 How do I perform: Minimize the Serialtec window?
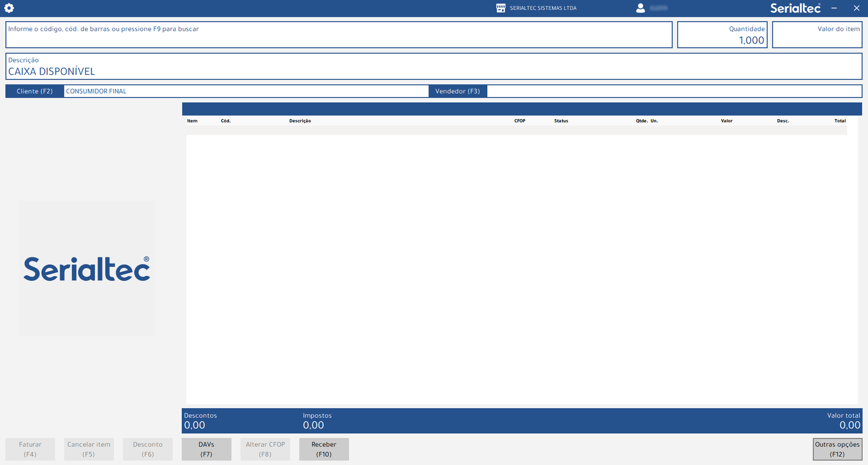click(834, 8)
